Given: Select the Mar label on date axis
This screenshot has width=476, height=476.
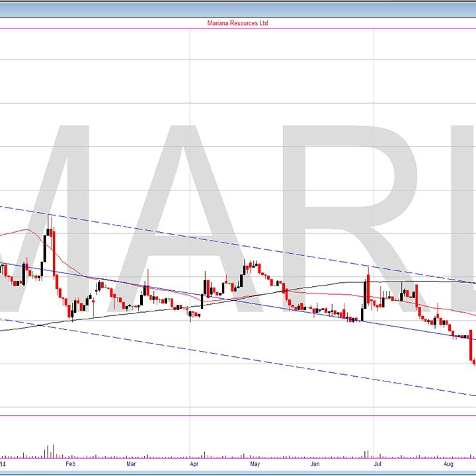Looking at the screenshot, I should point(132,465).
